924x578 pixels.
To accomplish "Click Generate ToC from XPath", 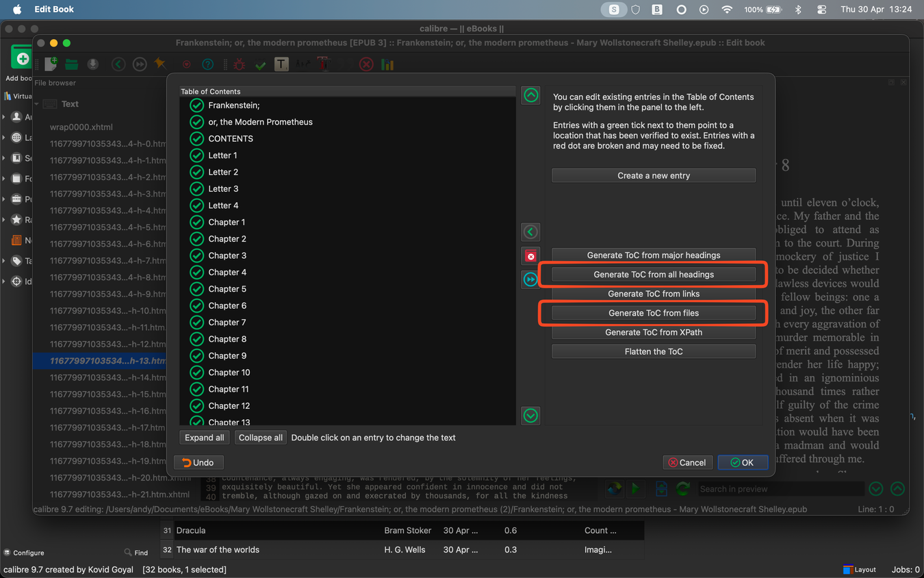I will point(654,332).
